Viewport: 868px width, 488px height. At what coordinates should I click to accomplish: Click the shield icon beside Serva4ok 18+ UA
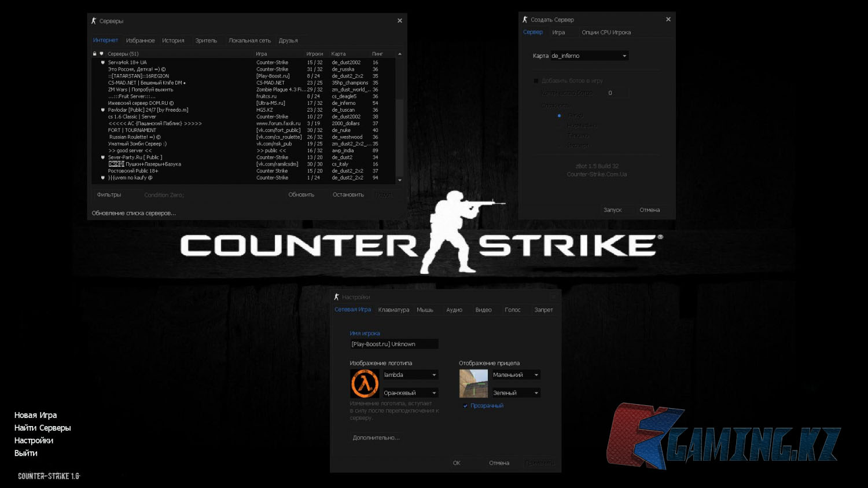[103, 63]
